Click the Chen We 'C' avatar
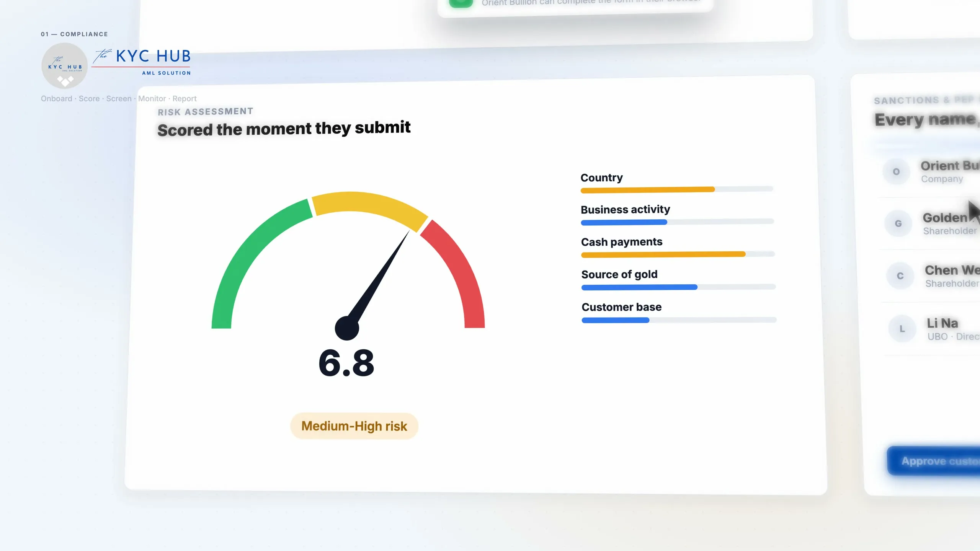The height and width of the screenshot is (551, 980). click(900, 276)
